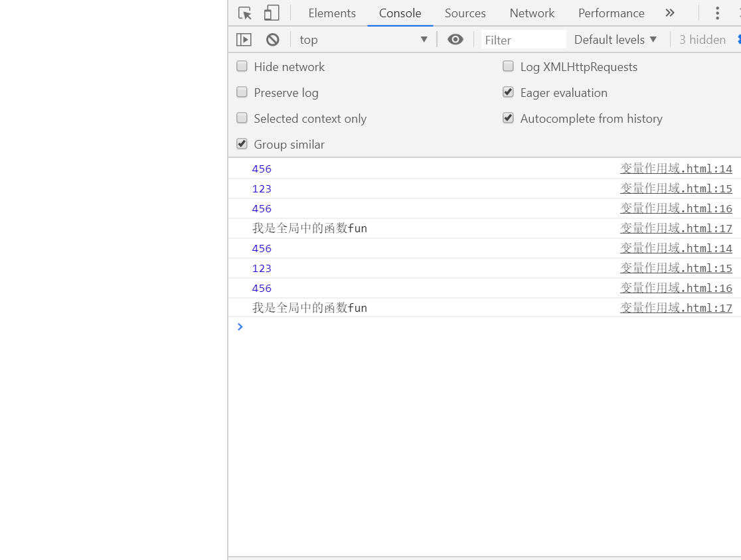Screen dimensions: 741x560
Task: Open first 变量作用域.html:15 source link
Action: click(x=676, y=188)
